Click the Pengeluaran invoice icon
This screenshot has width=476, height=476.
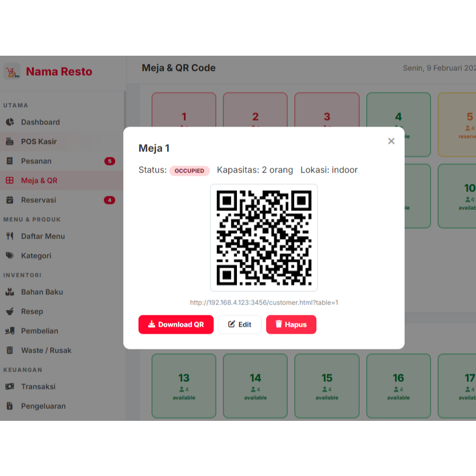click(x=10, y=406)
